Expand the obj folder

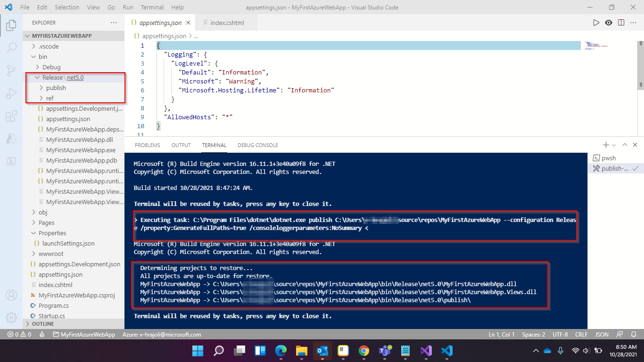(x=74, y=212)
